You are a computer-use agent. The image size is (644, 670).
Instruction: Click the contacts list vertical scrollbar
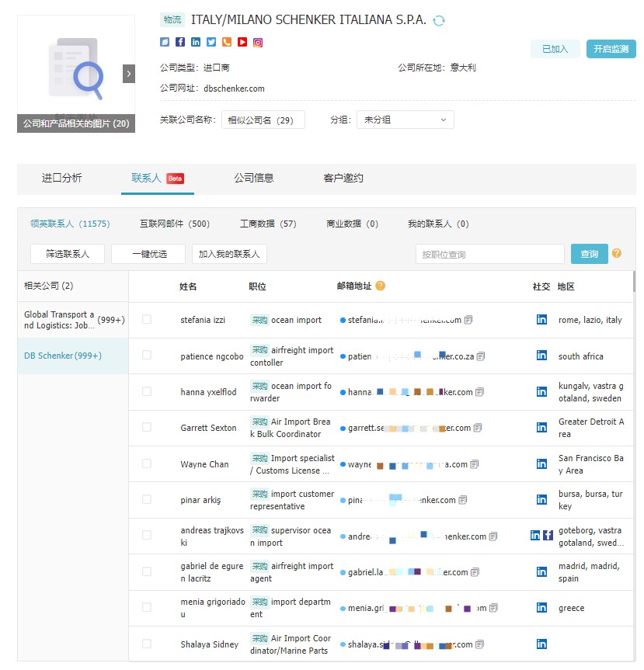tap(634, 282)
